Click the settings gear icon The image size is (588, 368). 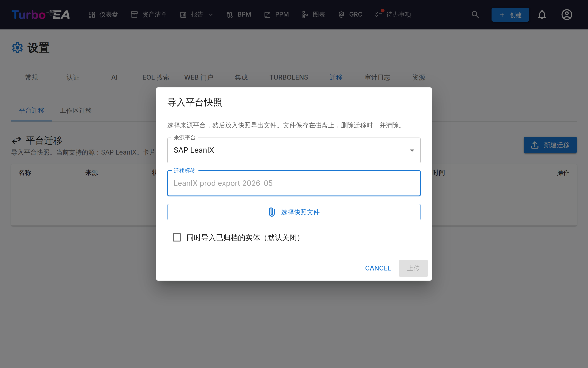point(17,48)
